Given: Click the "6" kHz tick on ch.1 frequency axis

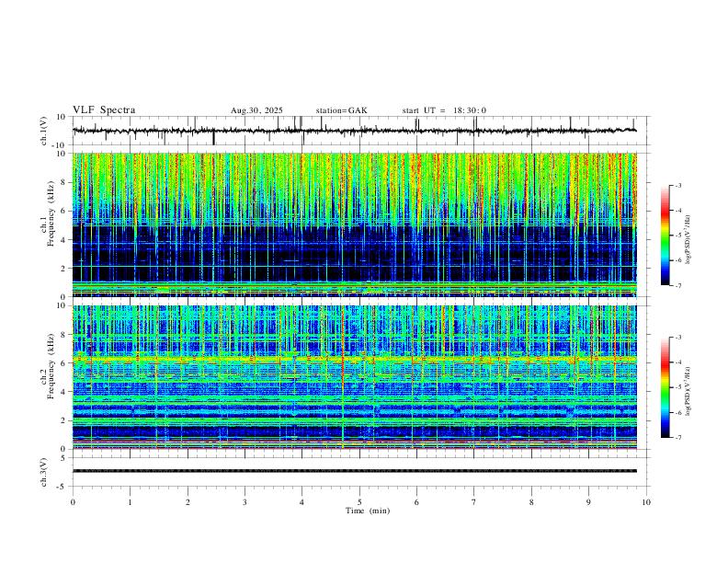Looking at the screenshot, I should pyautogui.click(x=65, y=211).
